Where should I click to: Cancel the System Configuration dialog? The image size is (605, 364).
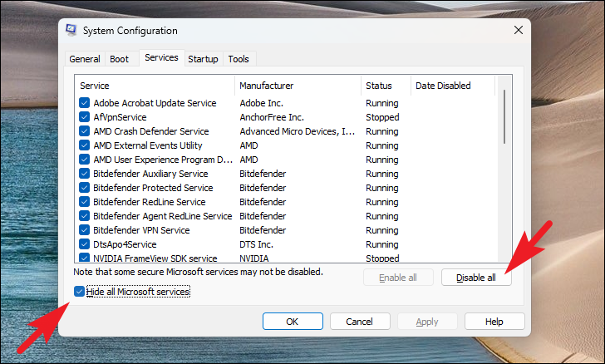pyautogui.click(x=360, y=322)
